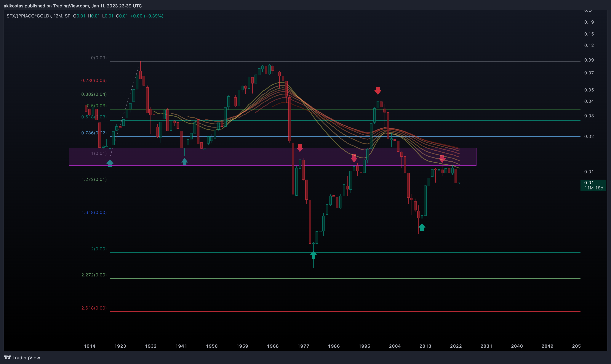611x364 pixels.
Task: Click the 1995 label on the time axis
Action: click(364, 346)
